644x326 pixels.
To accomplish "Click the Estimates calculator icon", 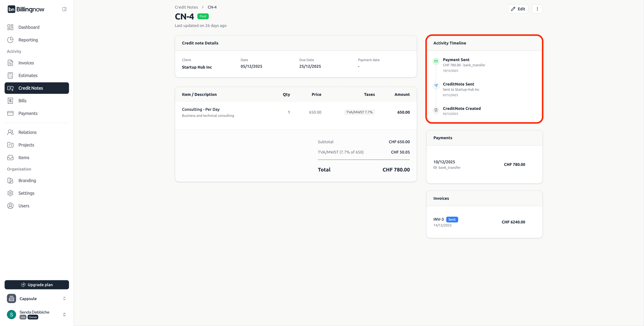I will tap(10, 75).
